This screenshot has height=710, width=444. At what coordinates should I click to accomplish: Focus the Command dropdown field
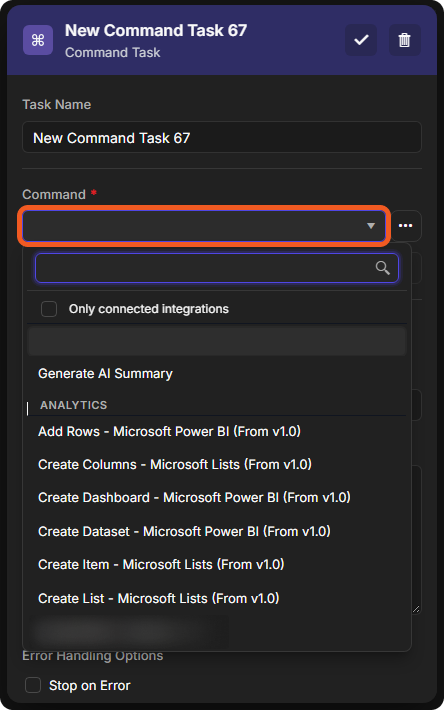tap(204, 225)
